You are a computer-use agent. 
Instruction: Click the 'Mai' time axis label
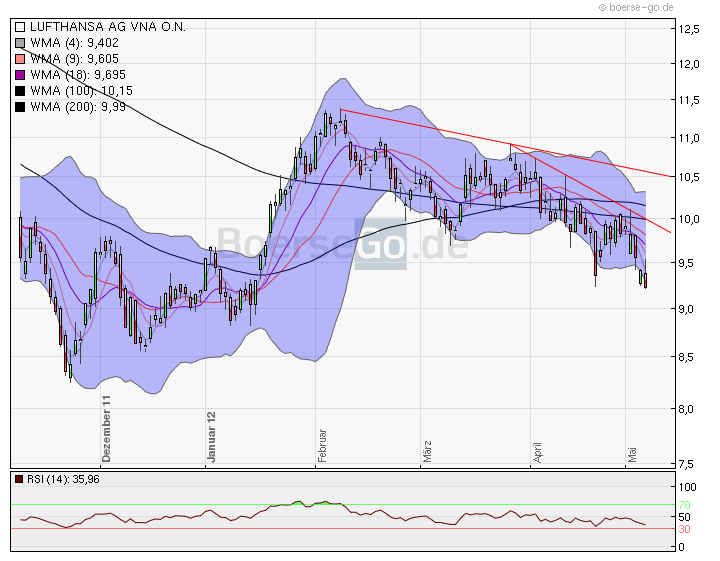click(x=632, y=454)
